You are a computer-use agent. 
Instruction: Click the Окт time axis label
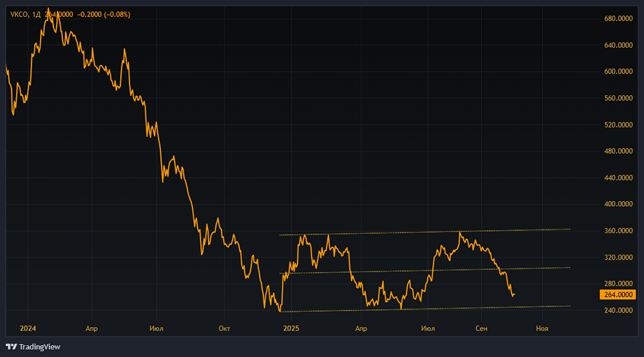[224, 328]
